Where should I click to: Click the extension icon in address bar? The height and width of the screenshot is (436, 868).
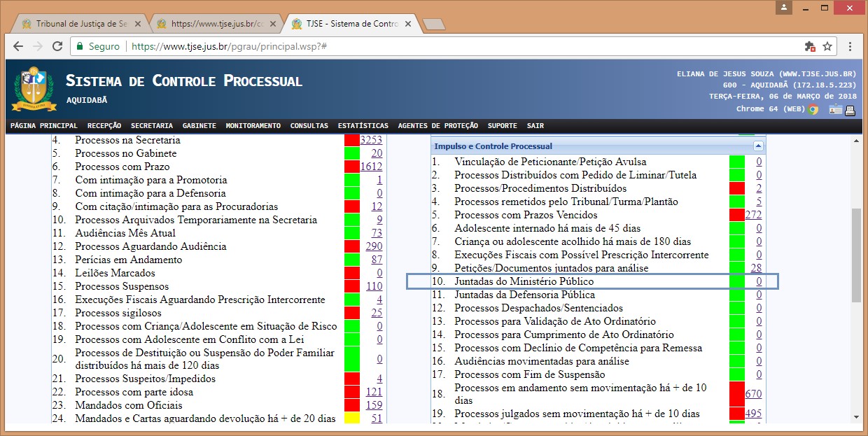point(810,47)
